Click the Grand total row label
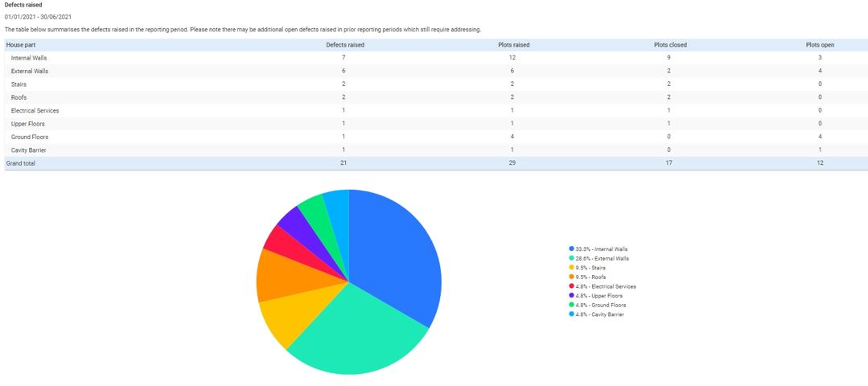Screen dimensions: 868x386 pos(21,163)
